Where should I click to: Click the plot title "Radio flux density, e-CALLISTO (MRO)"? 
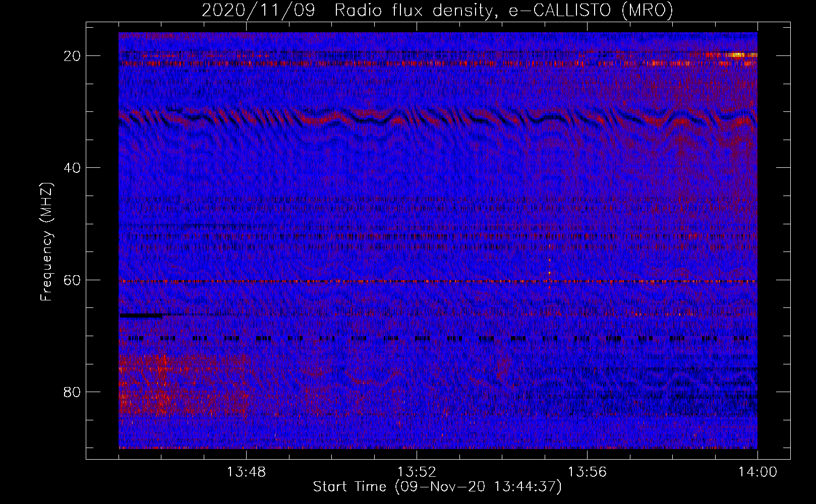(x=503, y=11)
